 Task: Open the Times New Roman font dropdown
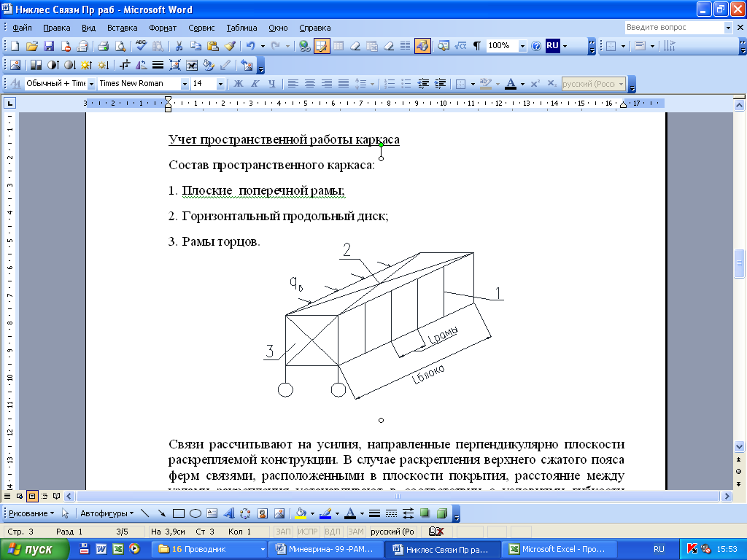click(185, 84)
